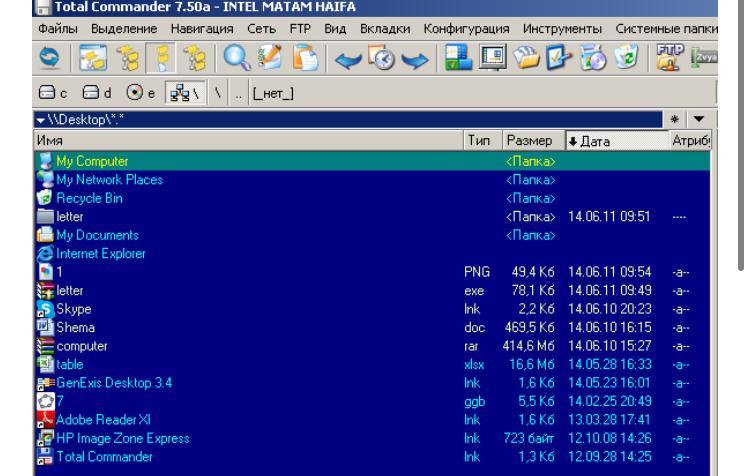Viewport: 750px width, 476px height.
Task: Open the FTP connect toolbar icon
Action: [x=669, y=58]
